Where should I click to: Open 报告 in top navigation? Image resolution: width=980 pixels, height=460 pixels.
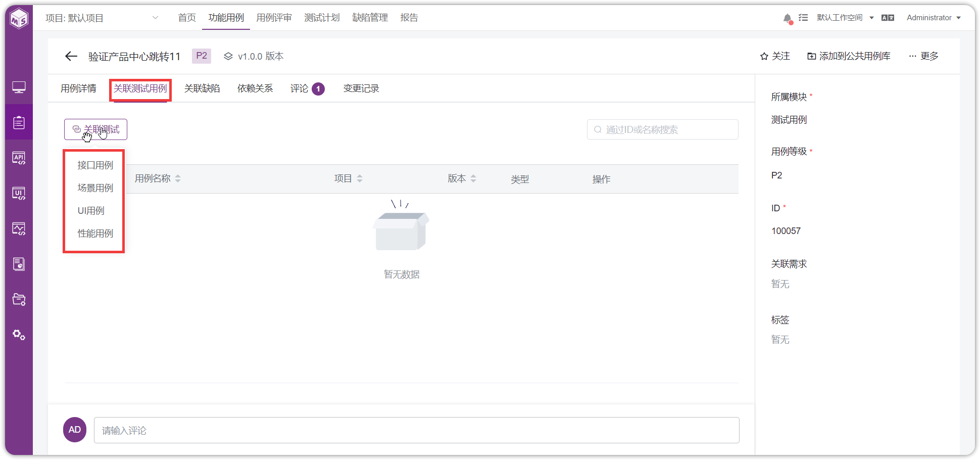click(409, 18)
